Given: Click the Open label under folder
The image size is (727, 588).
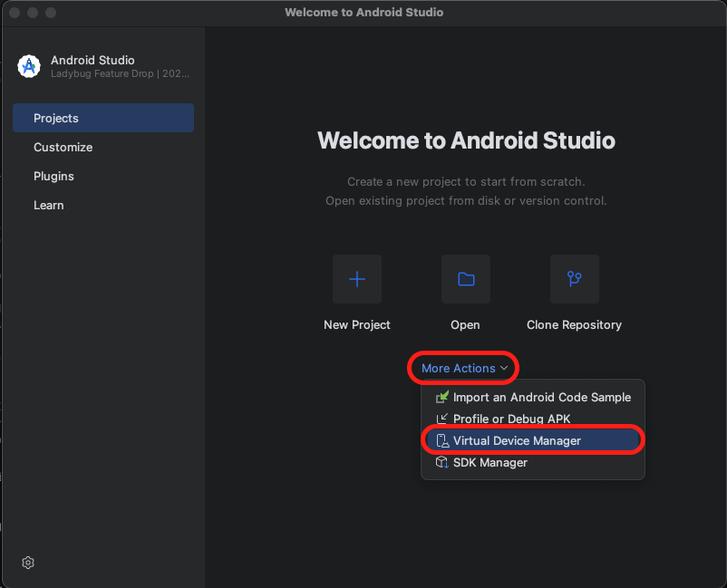Looking at the screenshot, I should 466,325.
